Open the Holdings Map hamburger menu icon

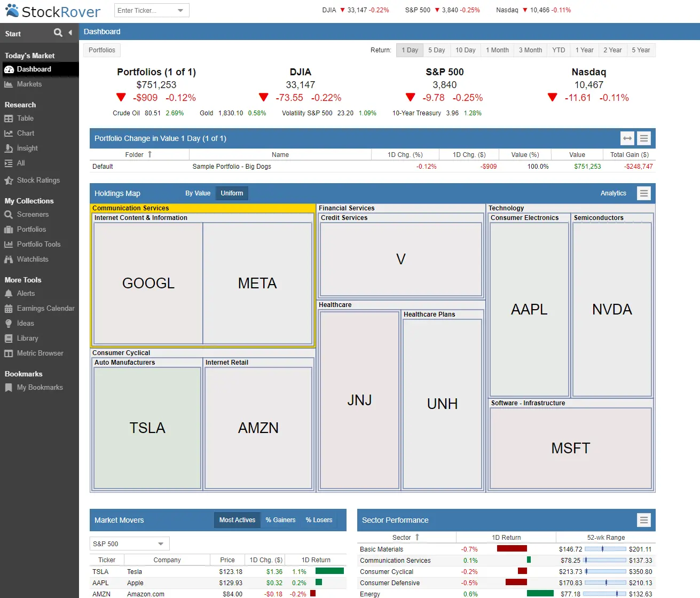643,193
